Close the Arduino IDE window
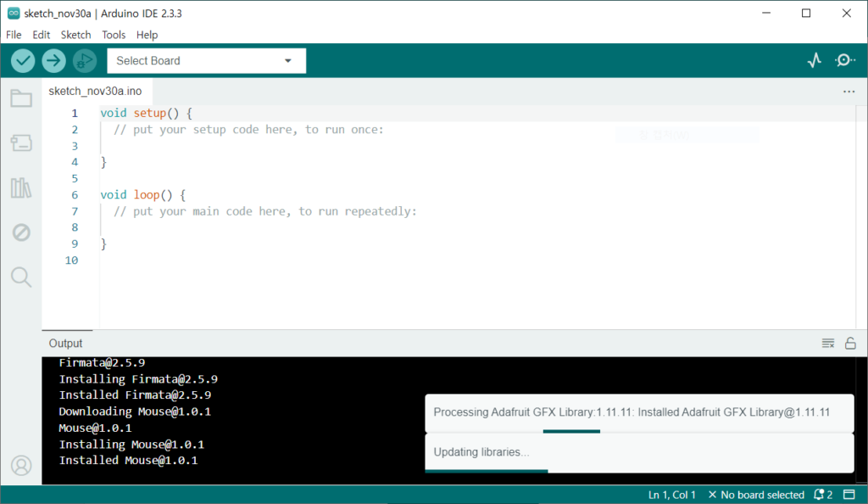The image size is (868, 504). point(847,14)
